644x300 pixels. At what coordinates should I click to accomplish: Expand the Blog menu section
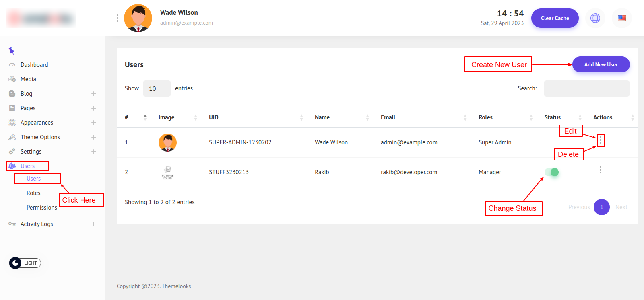(93, 94)
